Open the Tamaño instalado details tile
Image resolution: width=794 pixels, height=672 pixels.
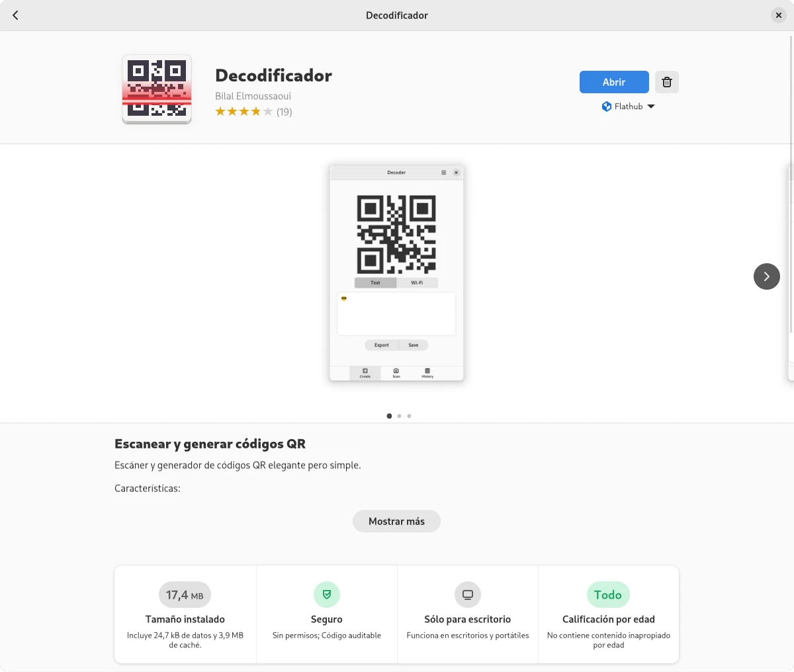pyautogui.click(x=185, y=614)
